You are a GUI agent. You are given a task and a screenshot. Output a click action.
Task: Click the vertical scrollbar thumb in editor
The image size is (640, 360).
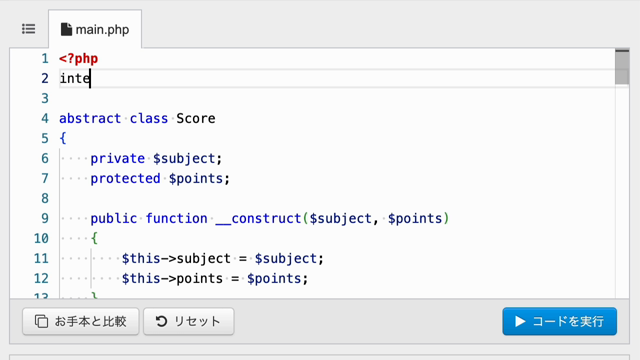click(622, 67)
